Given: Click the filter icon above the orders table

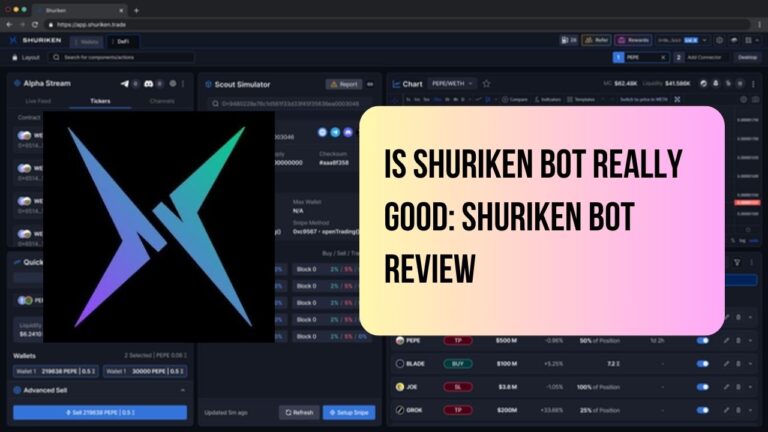Looking at the screenshot, I should [737, 263].
